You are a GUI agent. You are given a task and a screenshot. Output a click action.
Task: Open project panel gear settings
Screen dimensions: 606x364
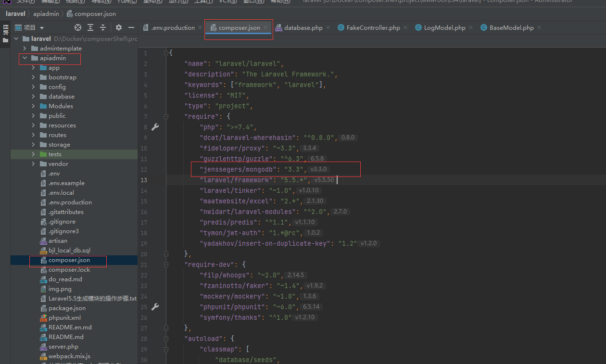pos(119,28)
